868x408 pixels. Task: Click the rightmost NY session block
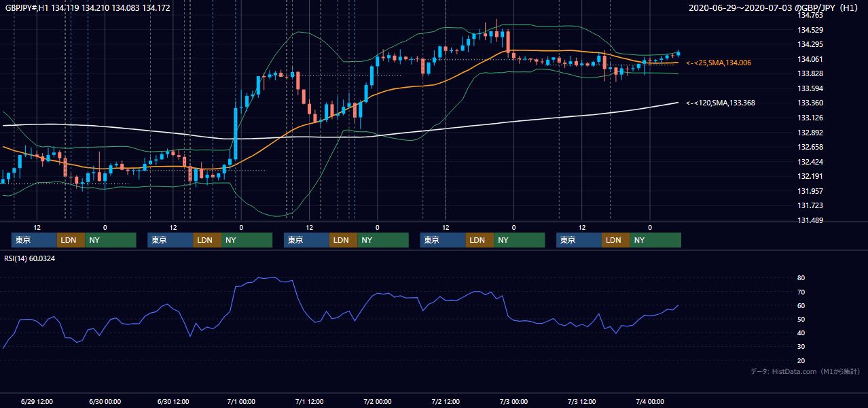click(x=655, y=240)
